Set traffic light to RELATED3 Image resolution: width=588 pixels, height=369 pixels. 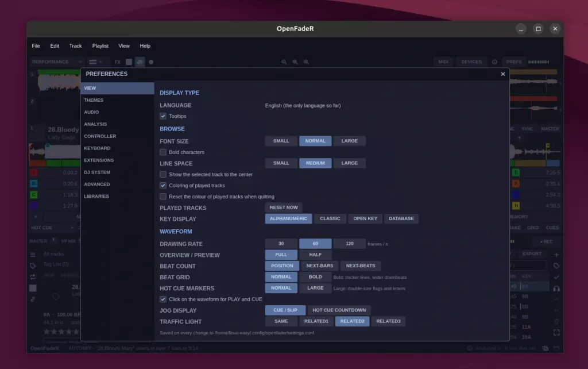[388, 321]
